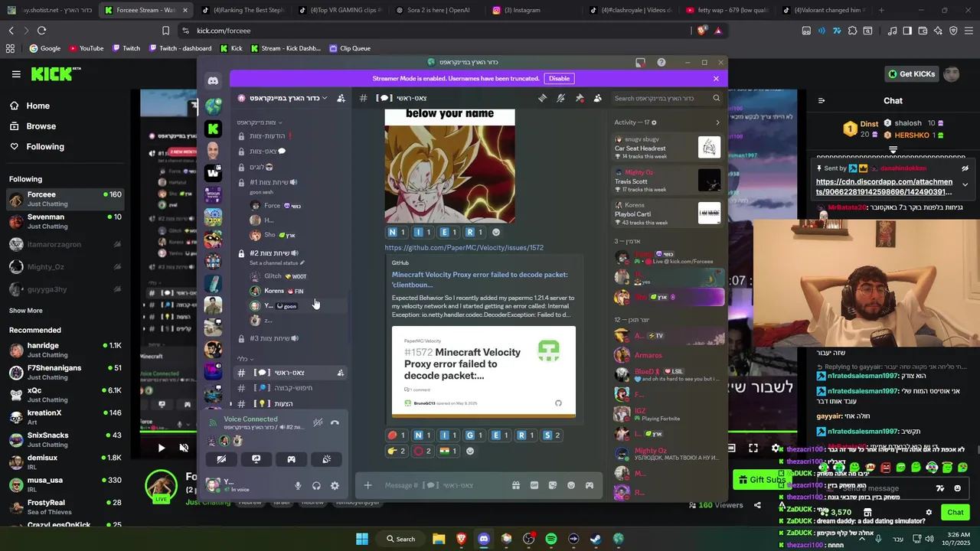Collapse the Kick chat panel
980x551 pixels.
822,100
